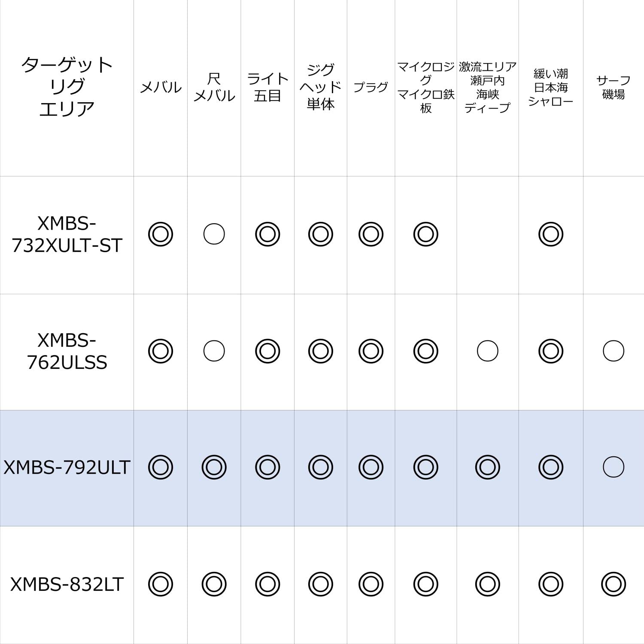
Task: Click XMBS-762ULSS's single circle under 激流エリア
Action: click(x=487, y=351)
